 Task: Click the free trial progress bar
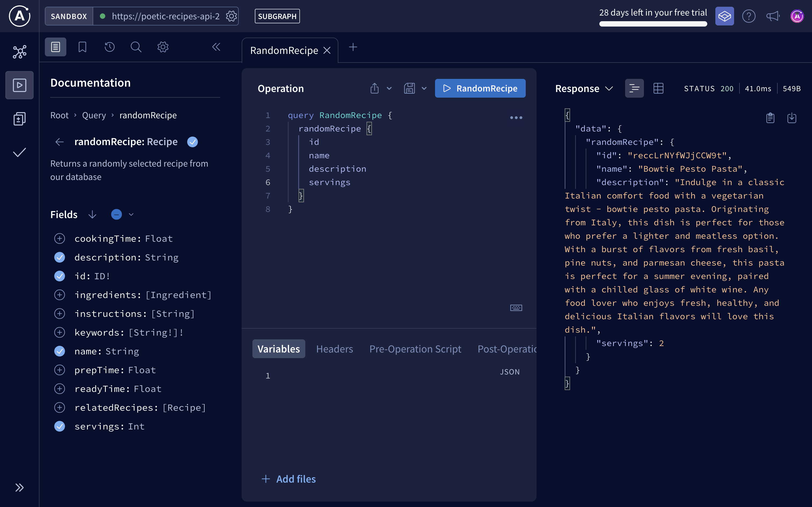click(x=653, y=24)
